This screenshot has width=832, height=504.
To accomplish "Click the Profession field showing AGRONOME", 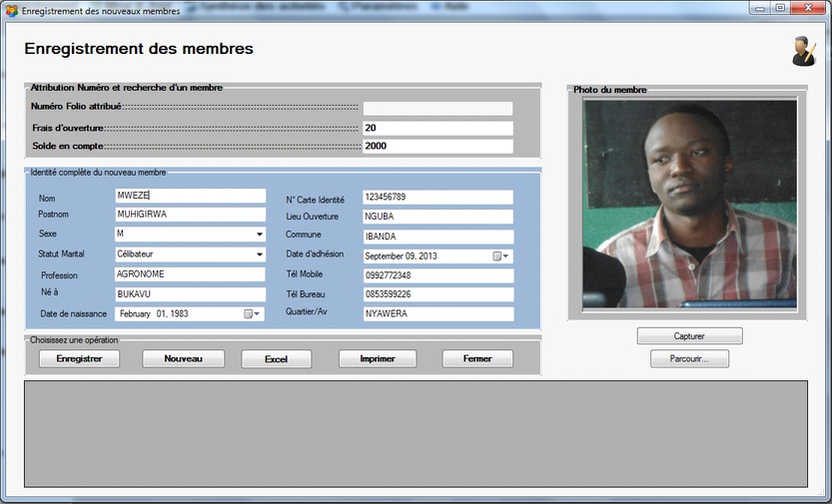I will pyautogui.click(x=190, y=274).
